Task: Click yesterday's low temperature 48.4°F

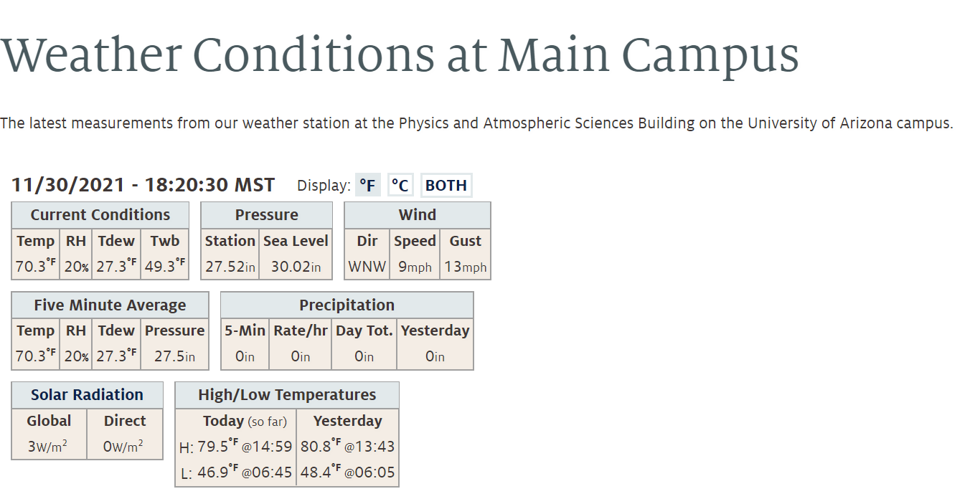Action: 321,472
